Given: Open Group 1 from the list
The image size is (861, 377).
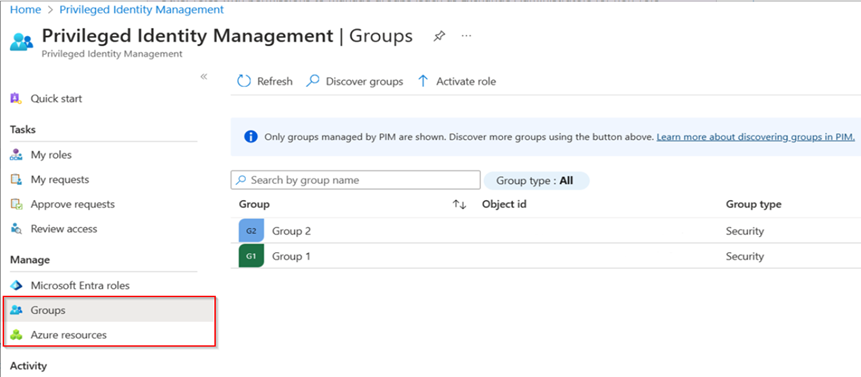Looking at the screenshot, I should 291,256.
